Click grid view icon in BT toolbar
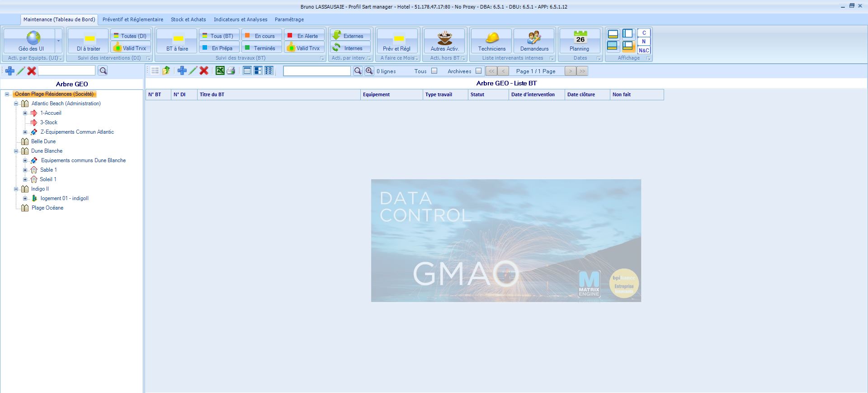The width and height of the screenshot is (868, 393). [155, 70]
